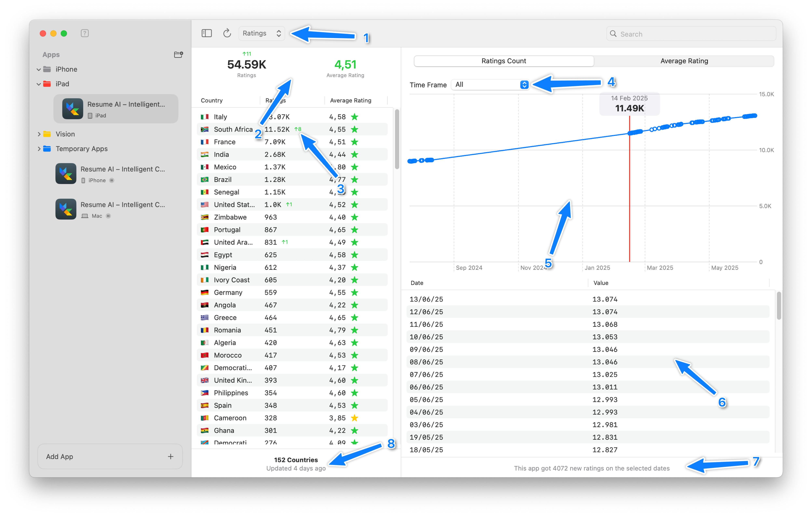Select the Mexico row
The image size is (812, 516).
coord(292,167)
